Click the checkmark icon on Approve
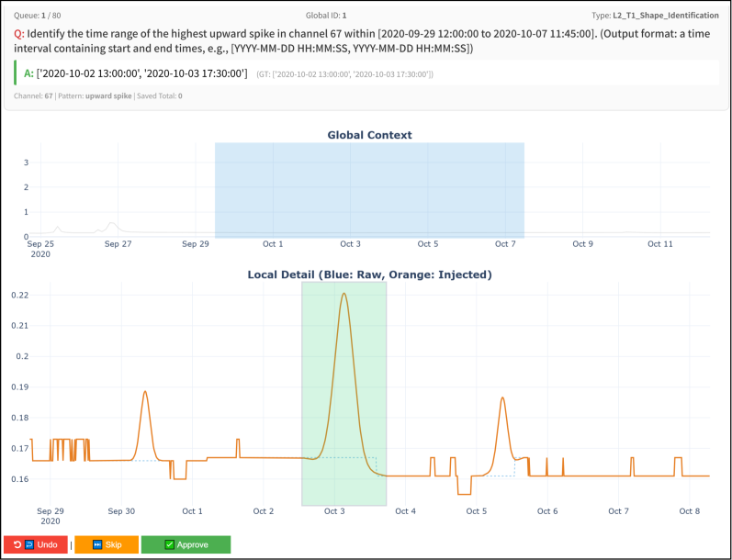This screenshot has width=732, height=560. point(170,544)
